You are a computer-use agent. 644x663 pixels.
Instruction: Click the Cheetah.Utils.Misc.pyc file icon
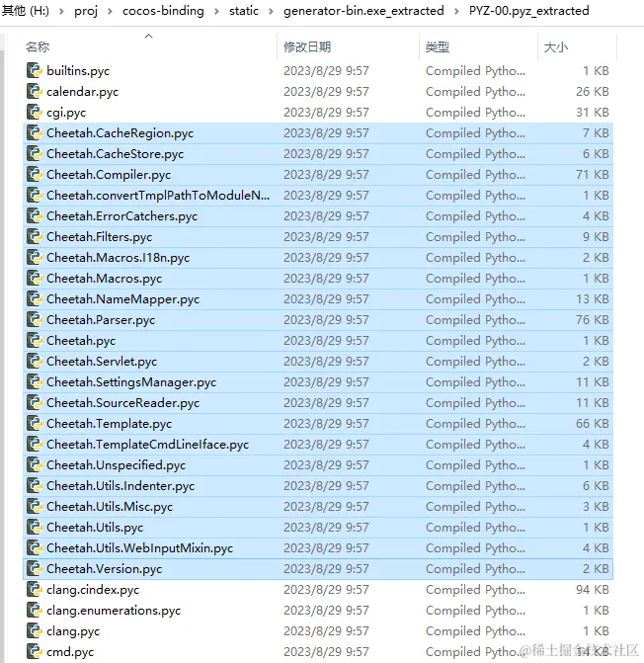[x=35, y=506]
